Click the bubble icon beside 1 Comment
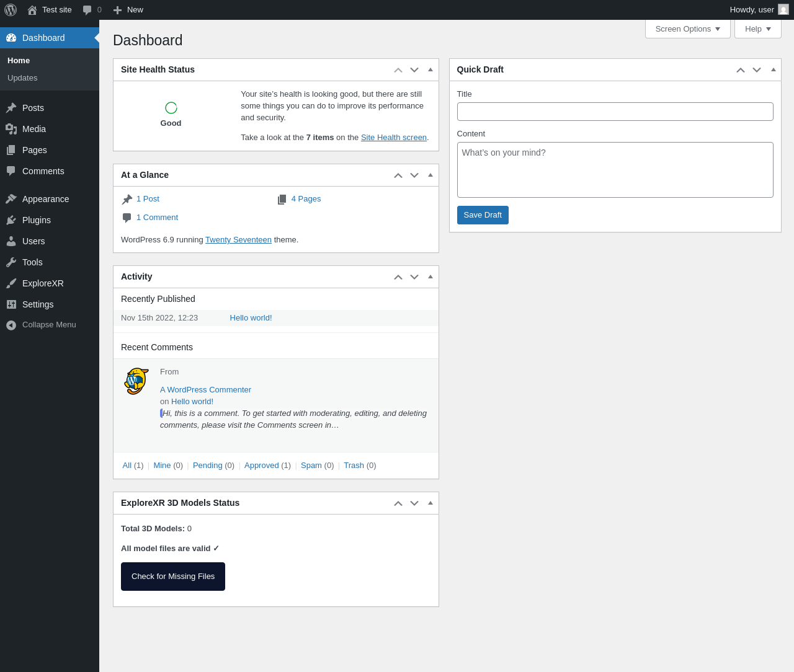Viewport: 794px width, 672px height. tap(127, 218)
